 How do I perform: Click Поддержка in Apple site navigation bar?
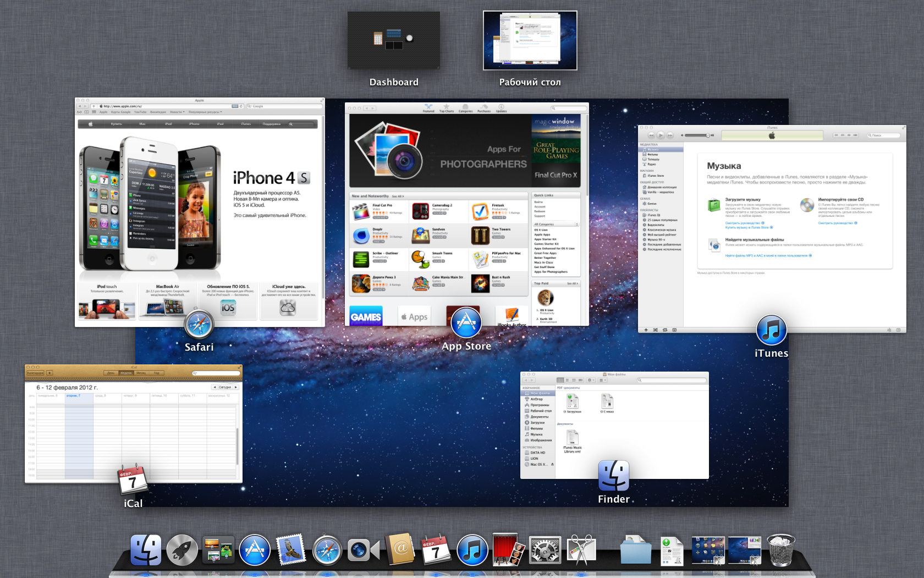271,124
